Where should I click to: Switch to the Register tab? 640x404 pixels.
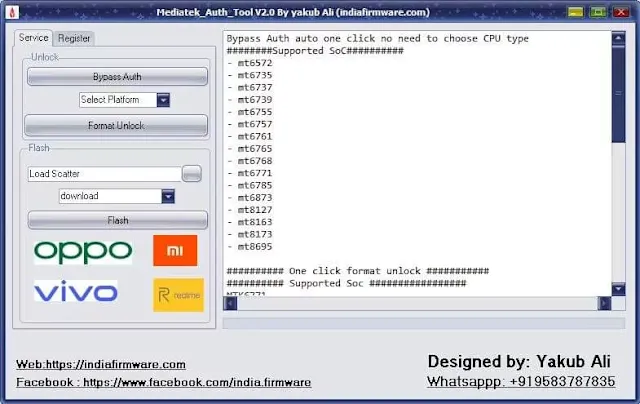(x=74, y=38)
